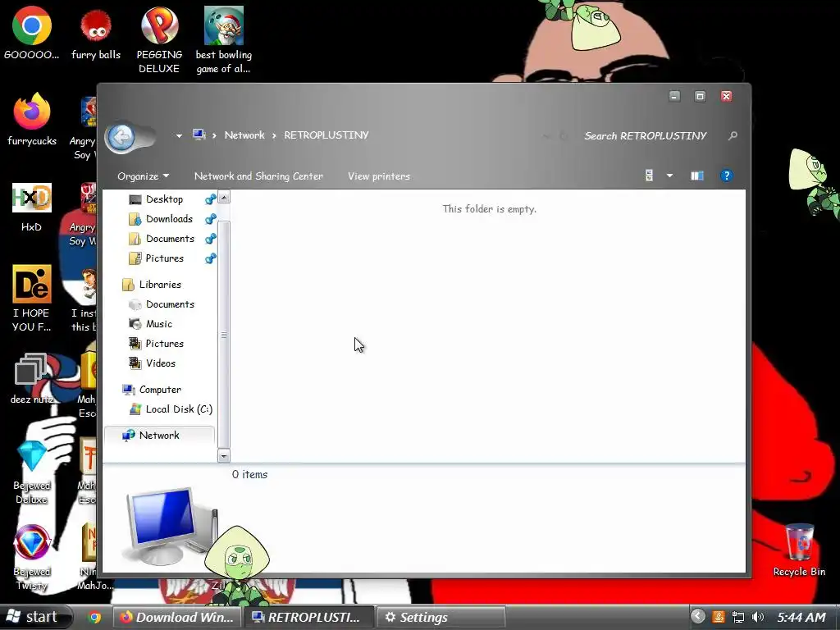Switch to RETROPLUSTI... taskbar item
The height and width of the screenshot is (630, 840).
(x=309, y=617)
